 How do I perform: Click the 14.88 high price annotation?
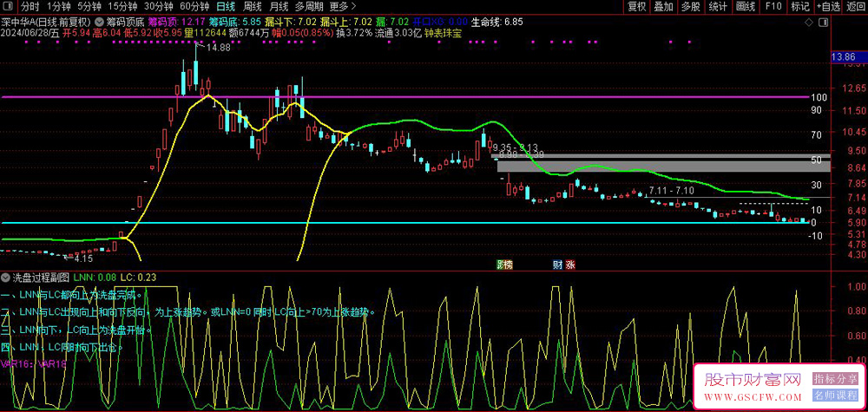(218, 48)
